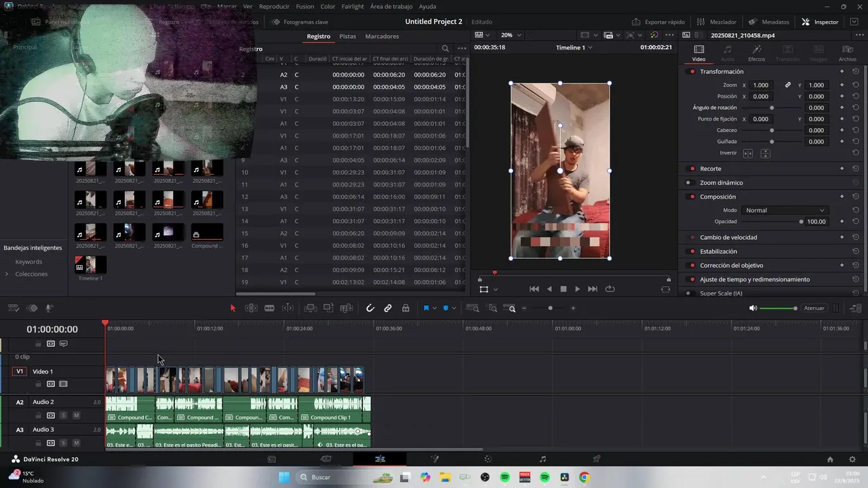868x488 pixels.
Task: Mute the Audio 2 track
Action: click(x=76, y=415)
